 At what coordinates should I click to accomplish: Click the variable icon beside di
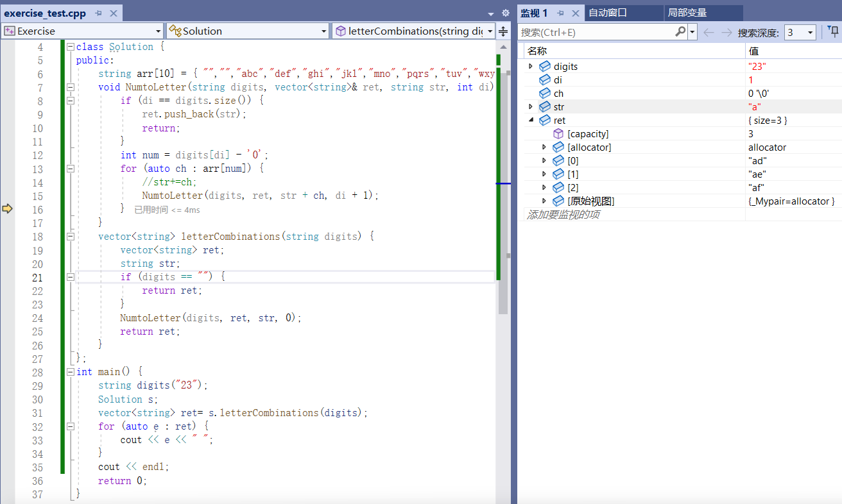pos(544,80)
